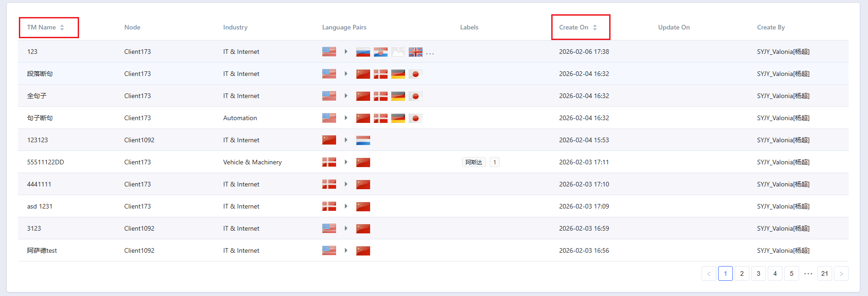Click the US flag in the 阿萨德test row

329,250
